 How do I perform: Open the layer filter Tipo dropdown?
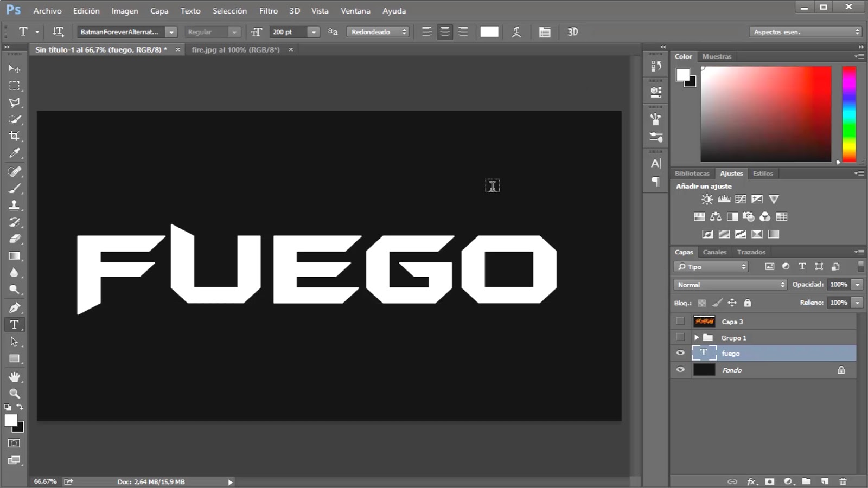(712, 267)
